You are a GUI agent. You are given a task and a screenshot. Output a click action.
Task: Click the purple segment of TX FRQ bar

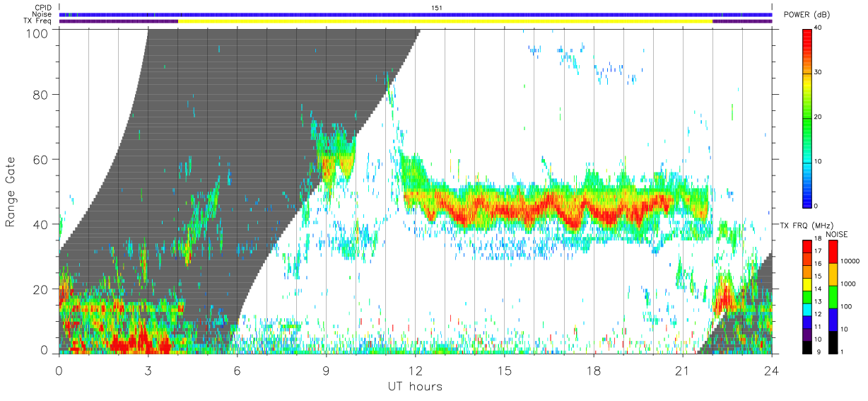point(807,334)
